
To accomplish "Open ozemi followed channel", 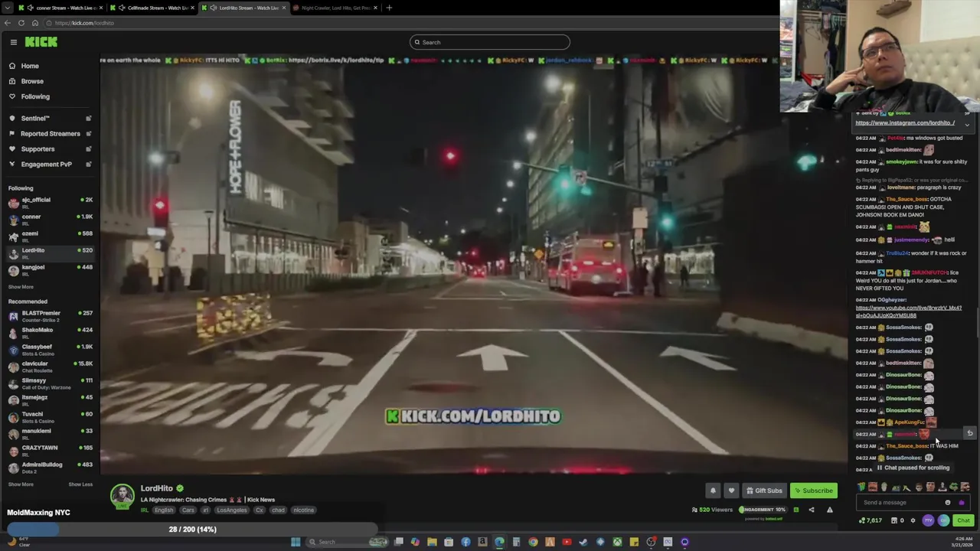I will [x=50, y=236].
